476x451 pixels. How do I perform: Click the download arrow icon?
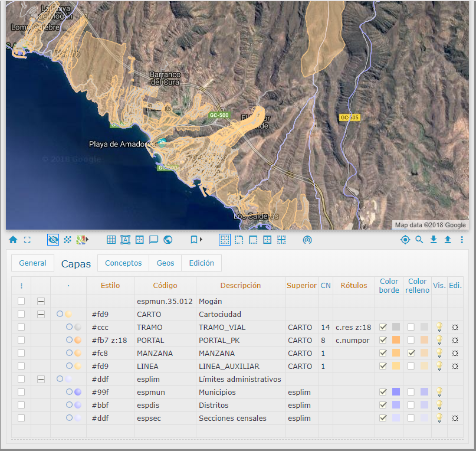[434, 240]
